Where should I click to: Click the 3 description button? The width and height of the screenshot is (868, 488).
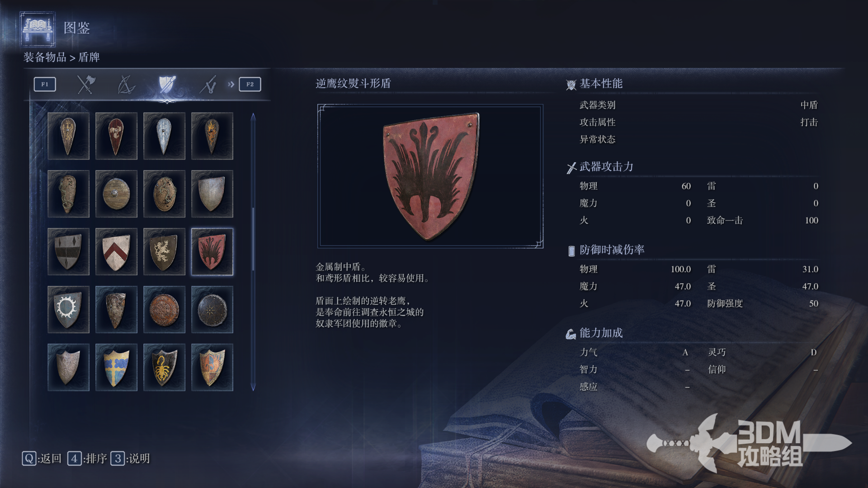130,459
